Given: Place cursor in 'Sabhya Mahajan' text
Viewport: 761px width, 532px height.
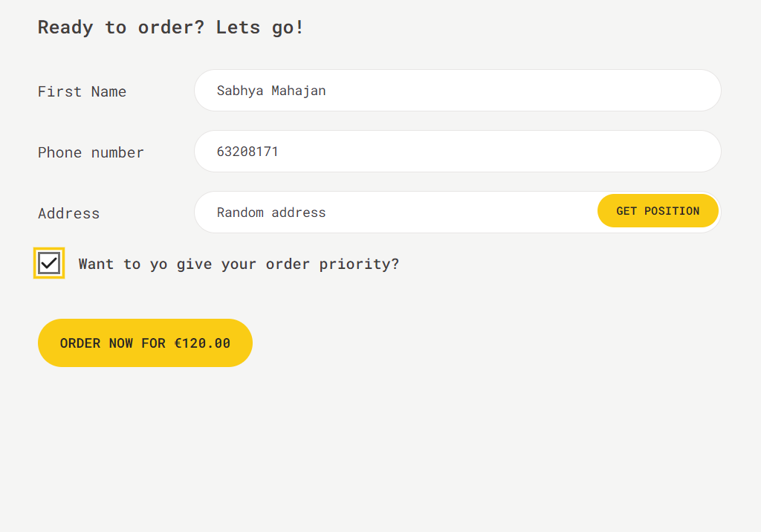Looking at the screenshot, I should coord(271,91).
